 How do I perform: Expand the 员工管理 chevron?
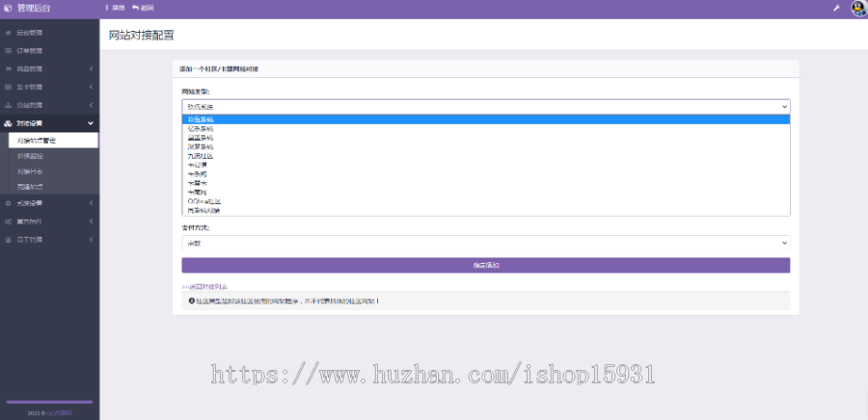pyautogui.click(x=91, y=240)
